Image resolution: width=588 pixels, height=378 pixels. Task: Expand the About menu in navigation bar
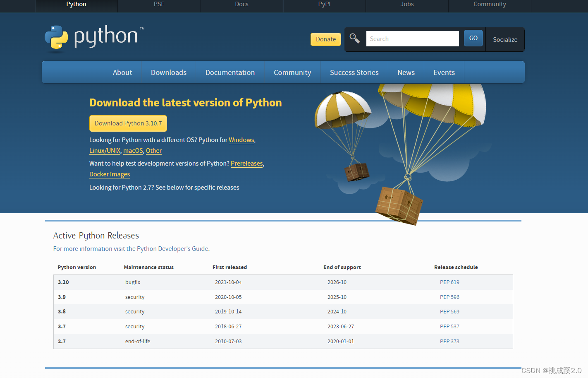coord(122,72)
